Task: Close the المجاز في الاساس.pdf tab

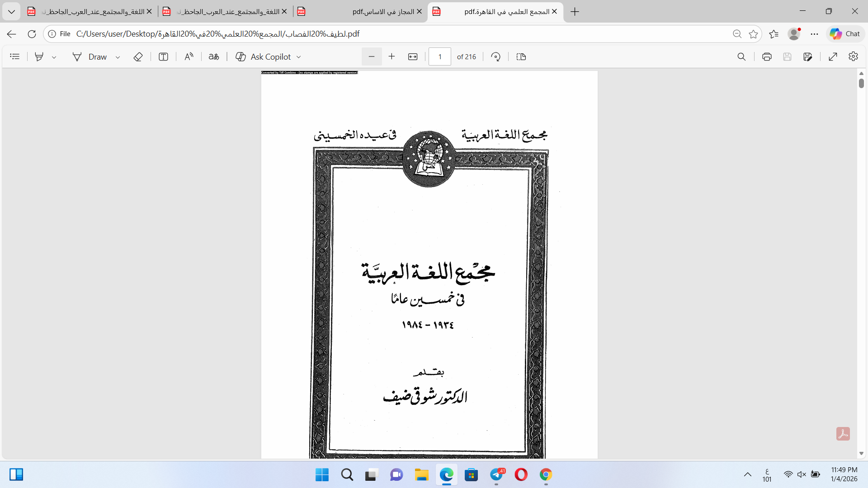Action: (419, 12)
